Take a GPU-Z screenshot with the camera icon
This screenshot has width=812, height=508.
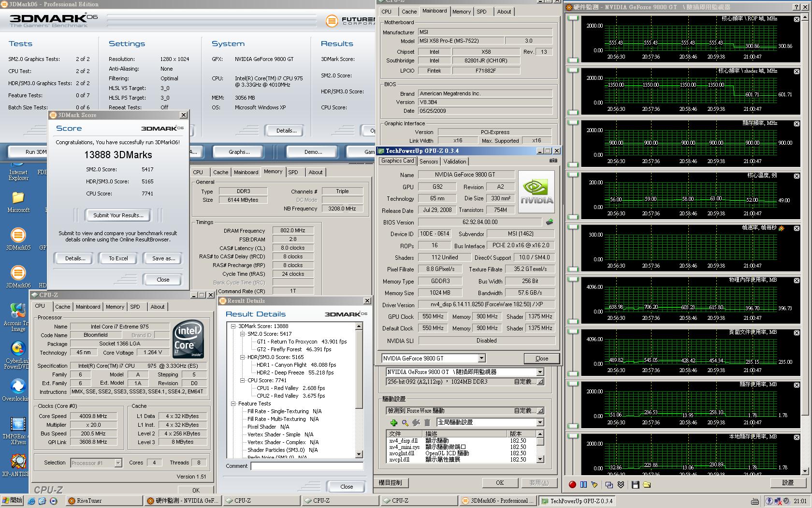pyautogui.click(x=553, y=161)
